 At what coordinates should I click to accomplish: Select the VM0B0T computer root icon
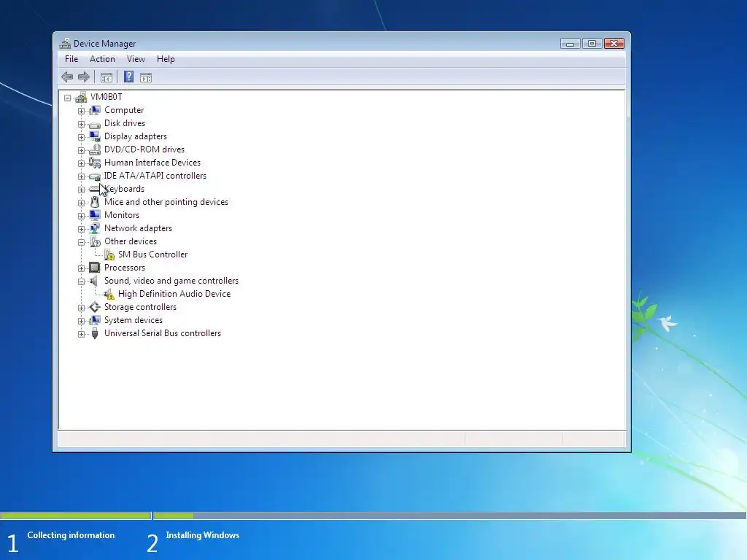point(81,97)
